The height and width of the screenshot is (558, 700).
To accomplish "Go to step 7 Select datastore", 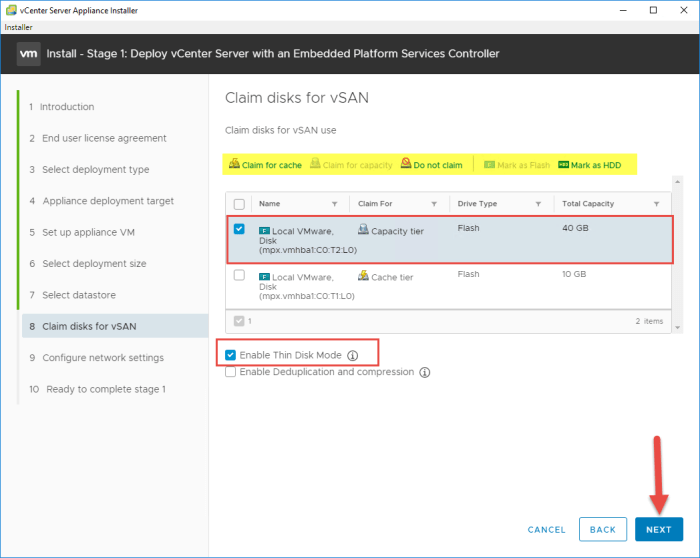I will tap(72, 295).
